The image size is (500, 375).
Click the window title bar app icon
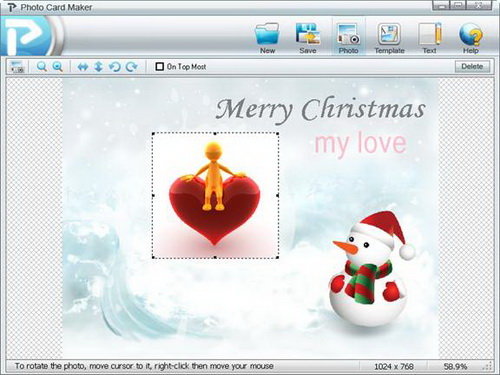click(x=12, y=7)
